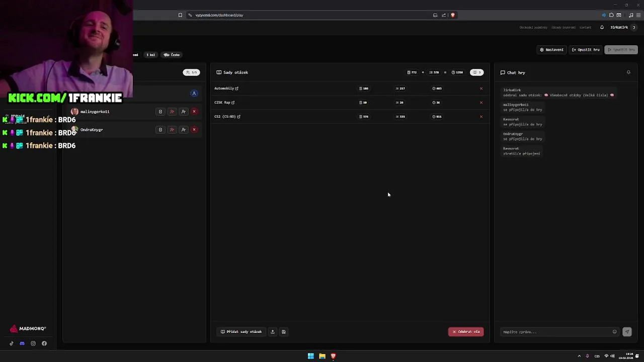Select the Automobily question set name
This screenshot has width=644, height=362.
click(x=224, y=88)
